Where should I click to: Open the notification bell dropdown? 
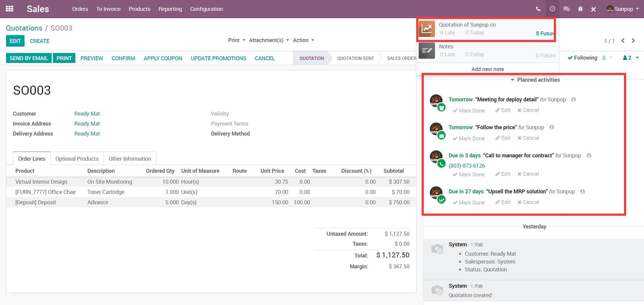607,58
